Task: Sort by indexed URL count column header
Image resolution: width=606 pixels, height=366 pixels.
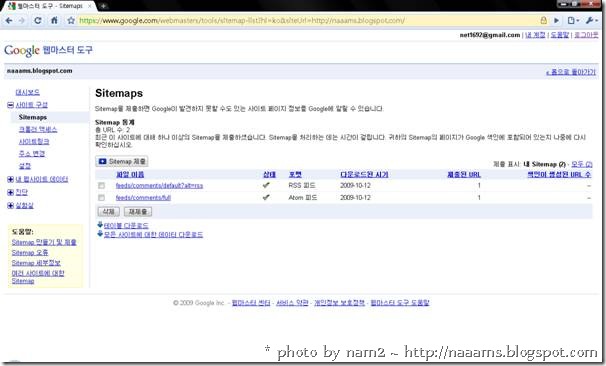Action: 559,175
